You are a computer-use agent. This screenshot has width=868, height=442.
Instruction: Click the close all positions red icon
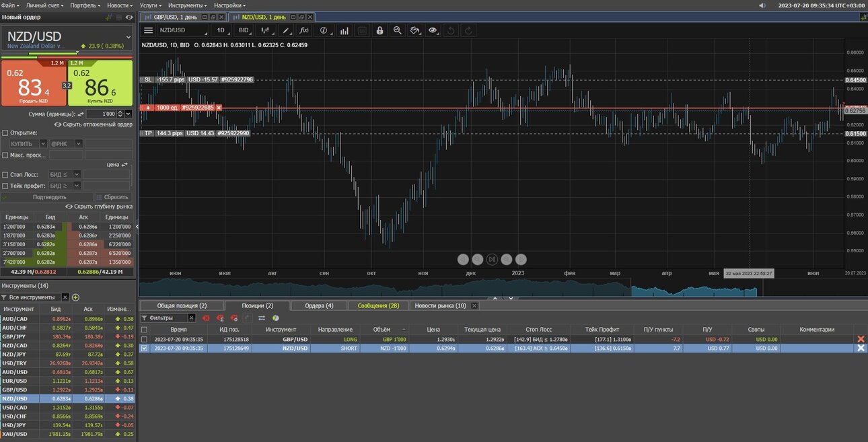point(206,318)
